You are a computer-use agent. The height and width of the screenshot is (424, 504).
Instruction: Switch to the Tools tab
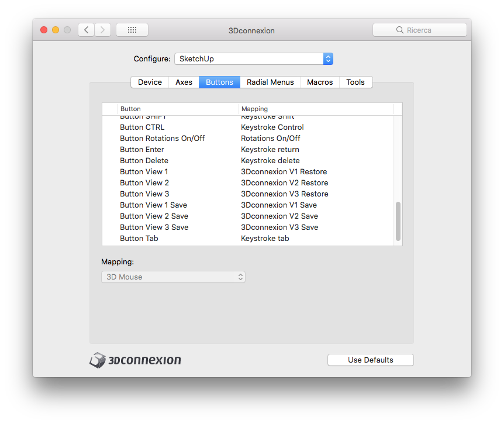[355, 82]
